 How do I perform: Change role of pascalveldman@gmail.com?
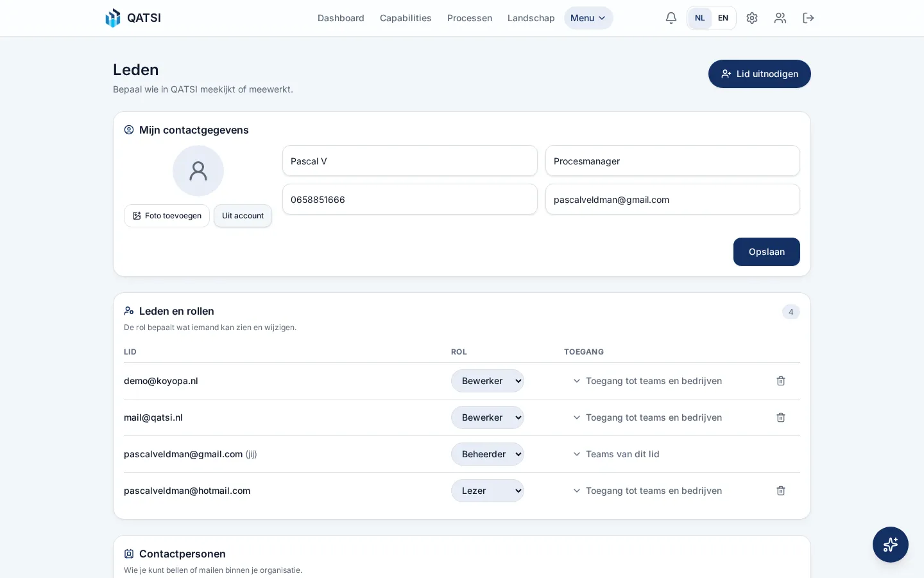(488, 454)
